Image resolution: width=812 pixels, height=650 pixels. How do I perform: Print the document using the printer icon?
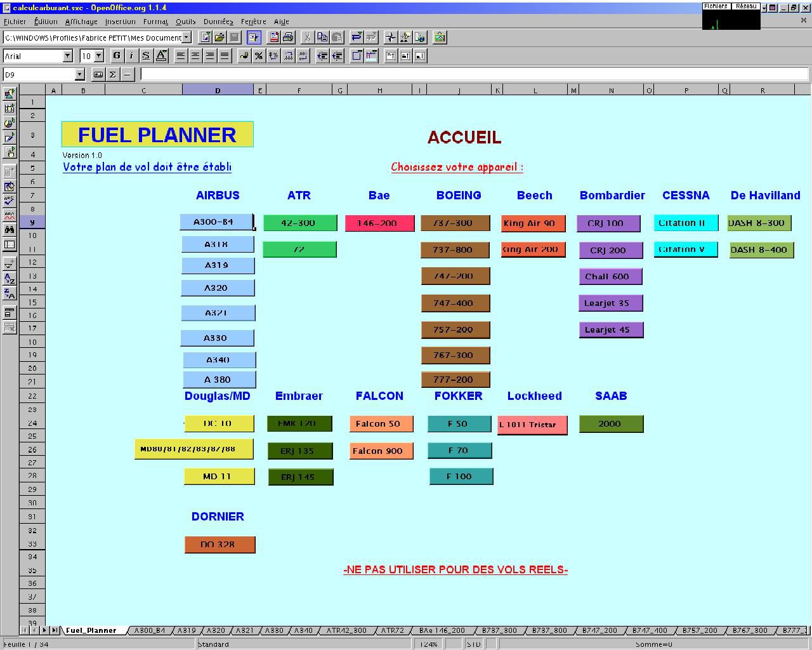[287, 37]
